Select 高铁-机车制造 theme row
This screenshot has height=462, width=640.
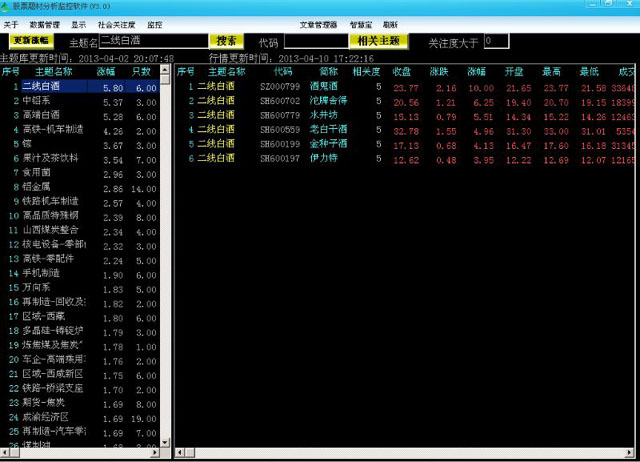tap(80, 130)
